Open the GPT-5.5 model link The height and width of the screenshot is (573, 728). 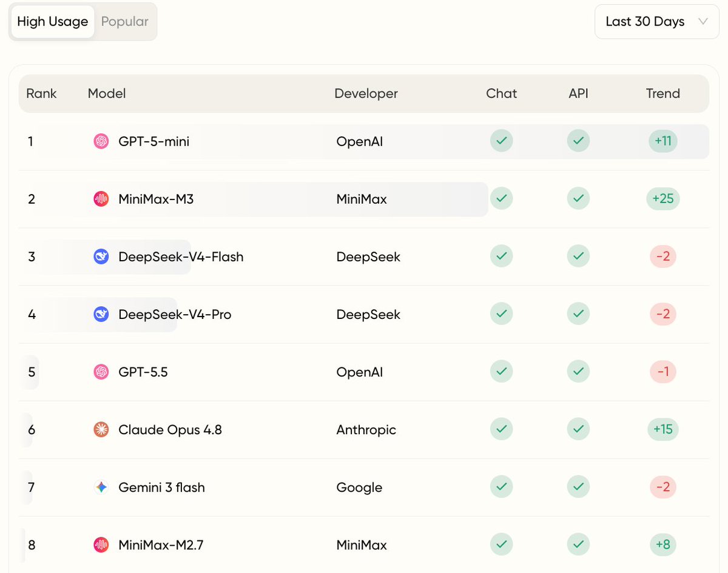(x=143, y=372)
